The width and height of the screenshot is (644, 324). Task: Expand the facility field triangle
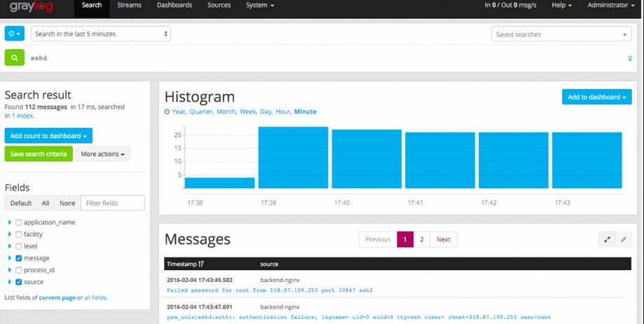click(x=9, y=234)
